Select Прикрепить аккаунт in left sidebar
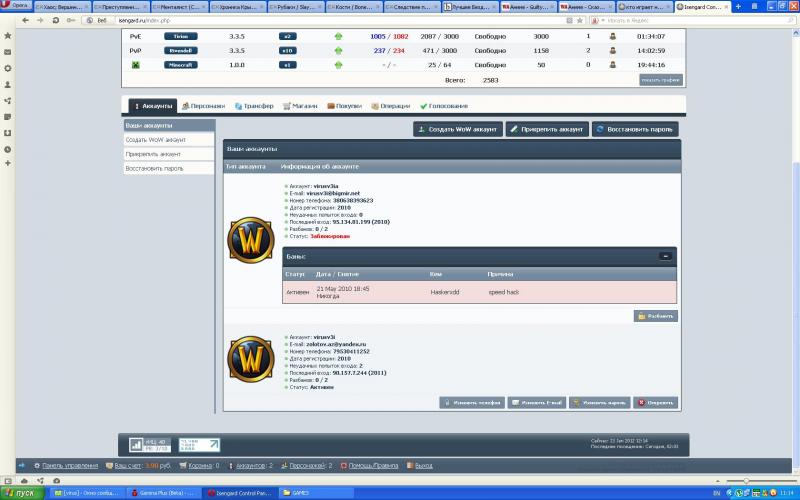Image resolution: width=800 pixels, height=500 pixels. [x=153, y=154]
